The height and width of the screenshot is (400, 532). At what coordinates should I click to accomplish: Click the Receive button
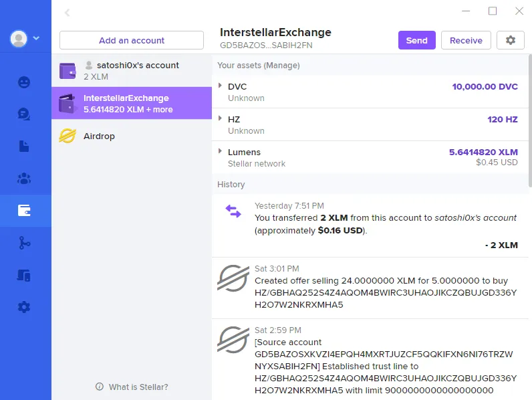point(466,40)
